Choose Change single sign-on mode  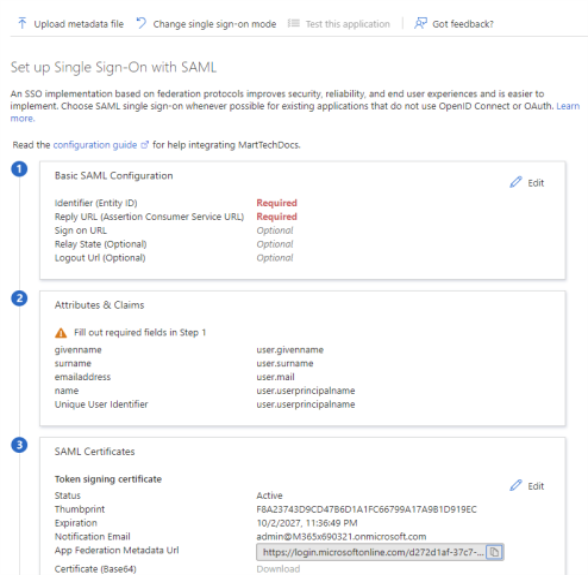click(206, 24)
